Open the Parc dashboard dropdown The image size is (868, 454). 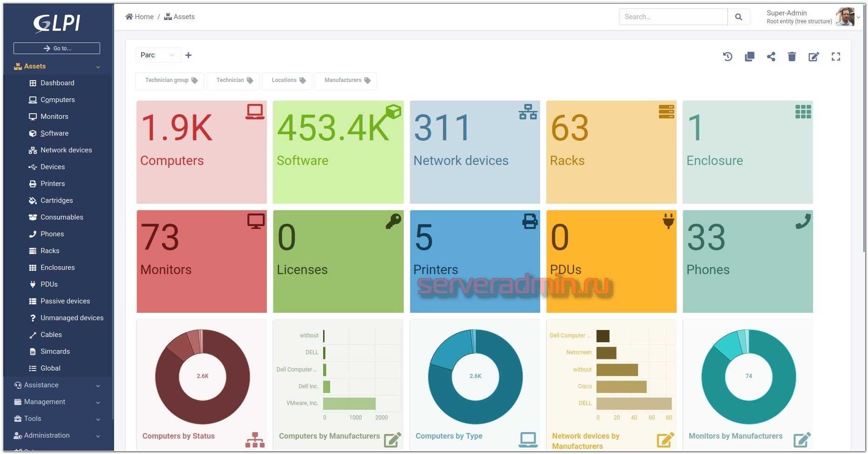pyautogui.click(x=158, y=55)
